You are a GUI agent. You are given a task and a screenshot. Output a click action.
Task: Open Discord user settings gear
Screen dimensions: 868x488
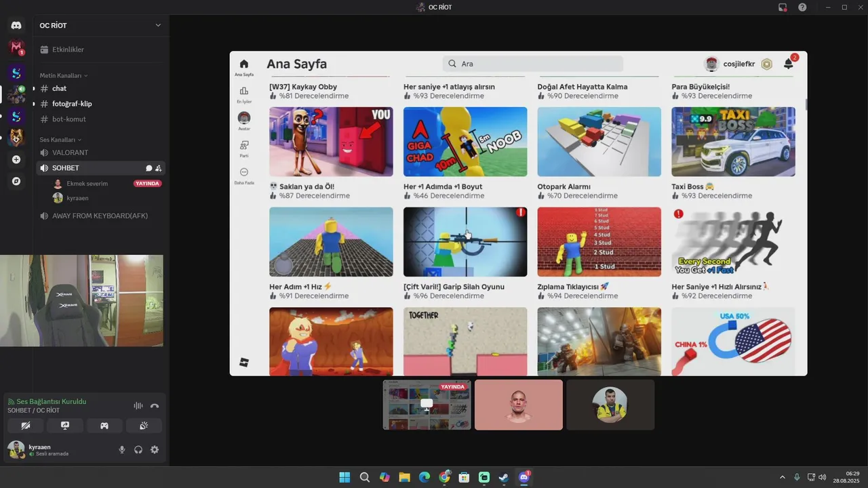click(x=155, y=449)
